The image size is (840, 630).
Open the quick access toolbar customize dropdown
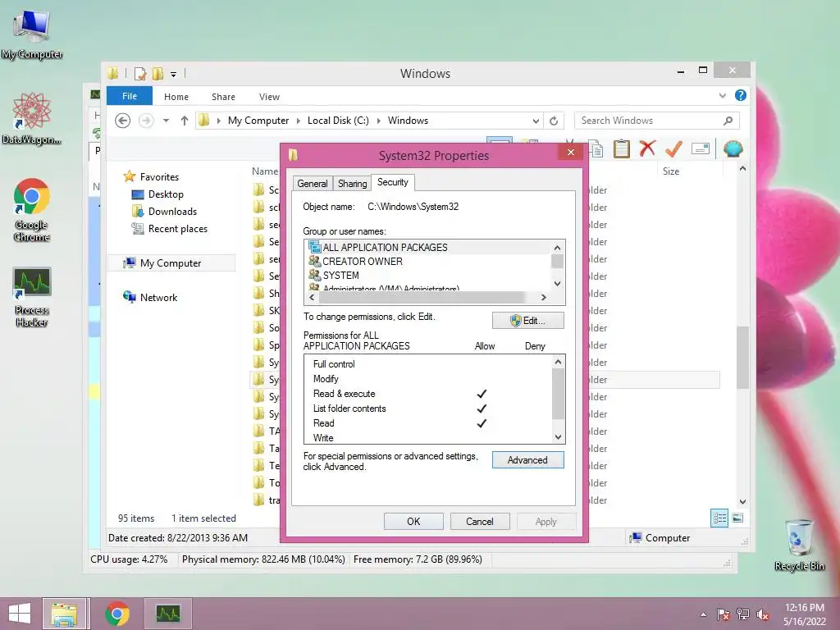coord(174,75)
